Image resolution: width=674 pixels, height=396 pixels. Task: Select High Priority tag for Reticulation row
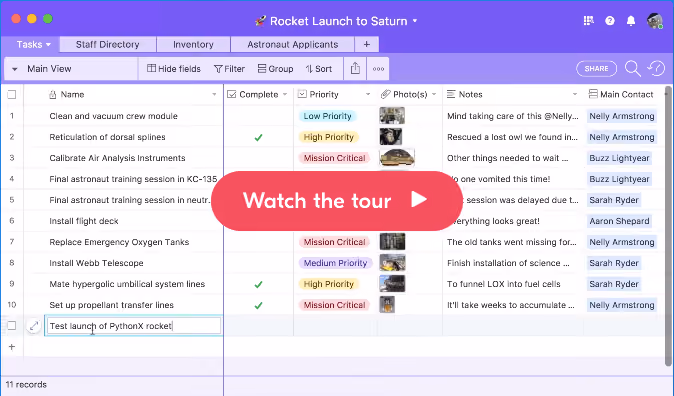coord(328,137)
